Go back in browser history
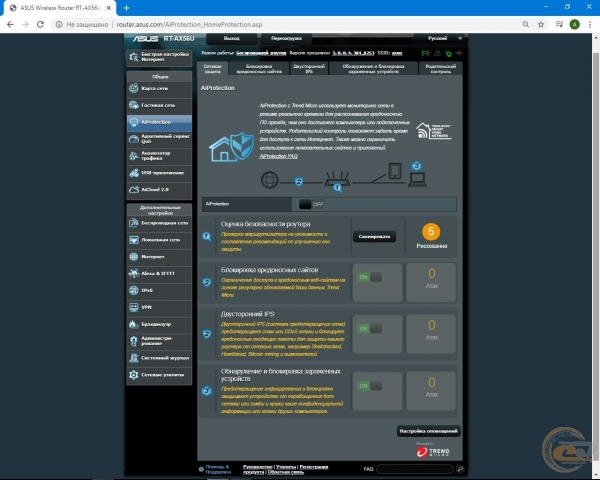The width and height of the screenshot is (600, 480). coord(10,24)
